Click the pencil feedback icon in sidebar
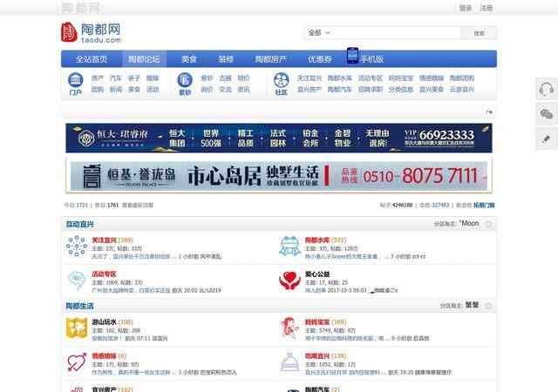 tap(546, 138)
